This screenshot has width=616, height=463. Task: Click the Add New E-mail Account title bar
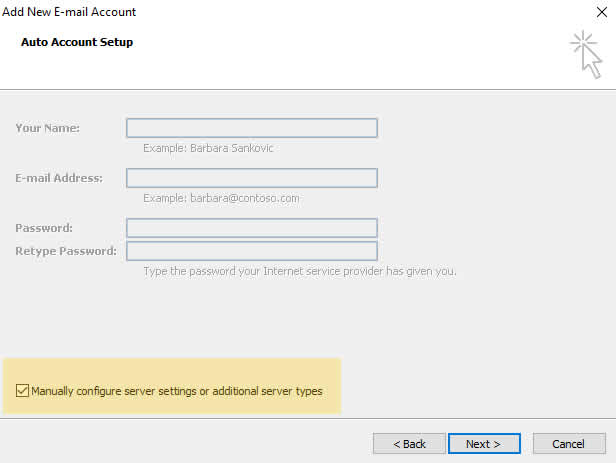click(69, 12)
